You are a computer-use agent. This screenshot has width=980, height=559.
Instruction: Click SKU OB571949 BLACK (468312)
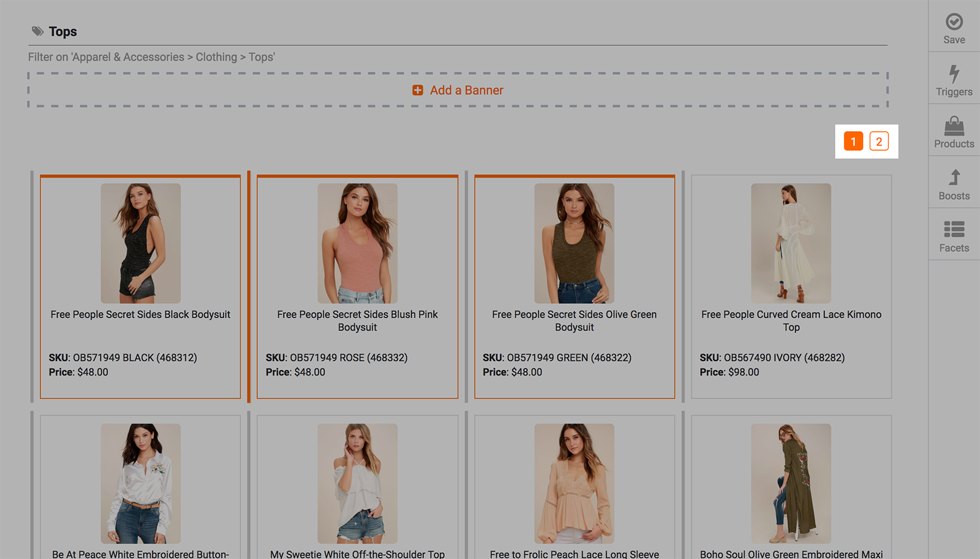pos(123,357)
